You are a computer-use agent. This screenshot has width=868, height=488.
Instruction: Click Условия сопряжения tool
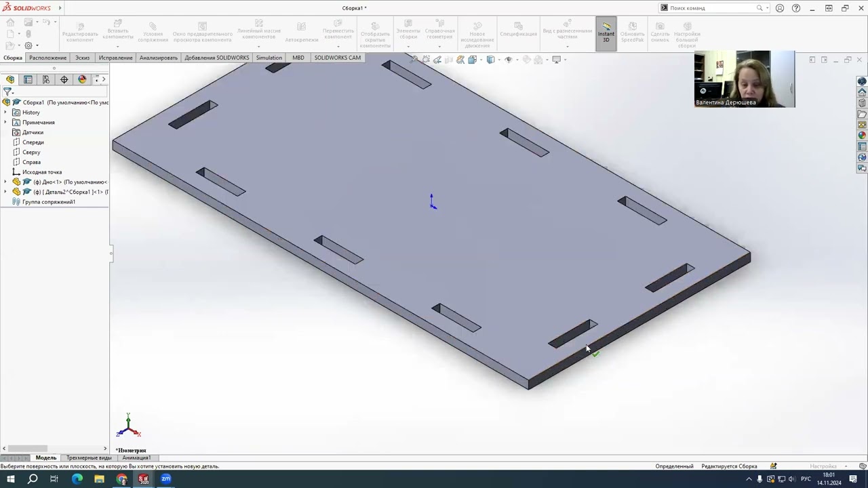[153, 33]
